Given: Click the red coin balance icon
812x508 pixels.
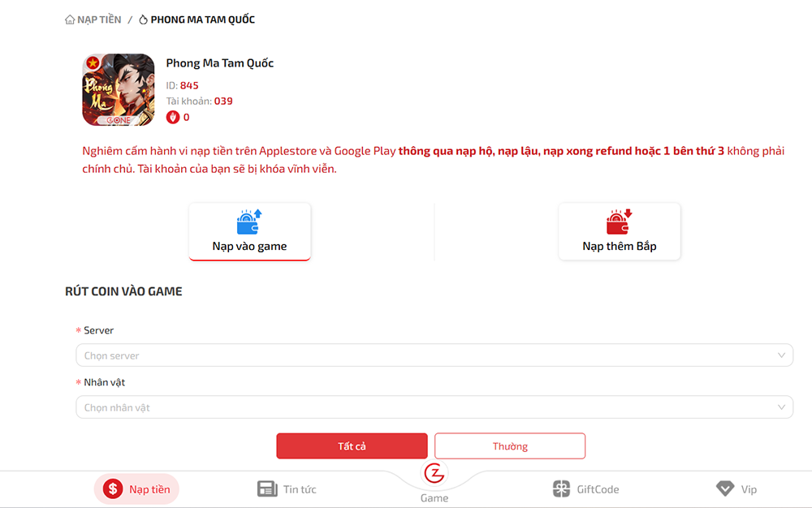Looking at the screenshot, I should [x=172, y=117].
